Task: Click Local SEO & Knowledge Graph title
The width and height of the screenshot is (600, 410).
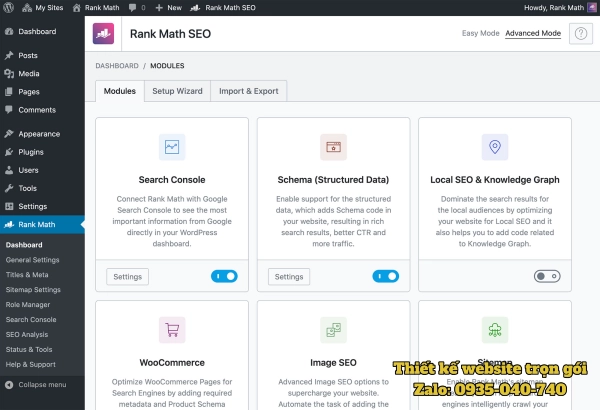Action: (x=495, y=180)
